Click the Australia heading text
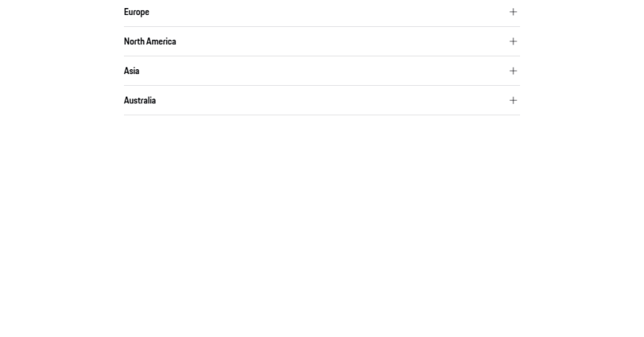This screenshot has height=337, width=644. click(140, 100)
